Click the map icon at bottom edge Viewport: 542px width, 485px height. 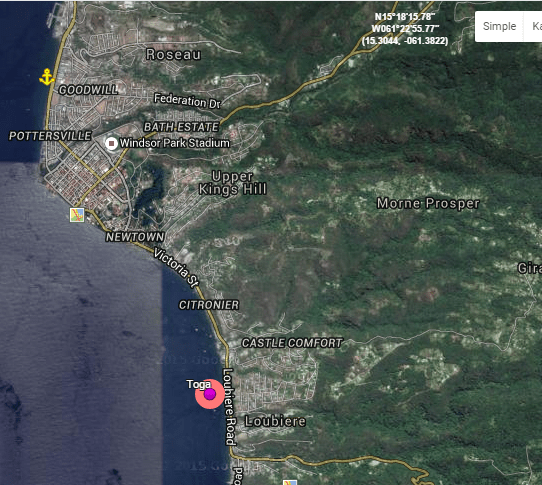[x=290, y=483]
